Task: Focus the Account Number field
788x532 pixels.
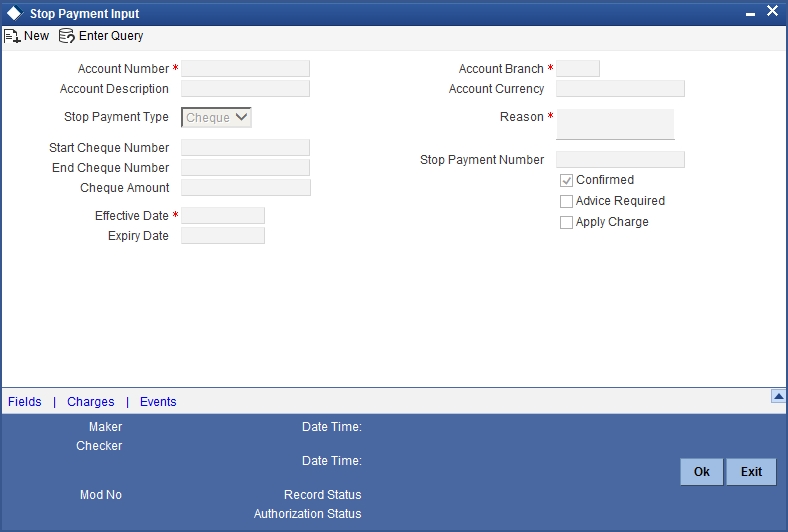Action: pyautogui.click(x=245, y=69)
